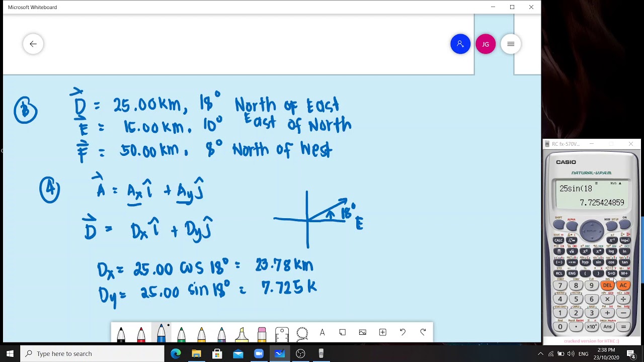Redo the last whiteboard action
644x362 pixels.
point(423,332)
